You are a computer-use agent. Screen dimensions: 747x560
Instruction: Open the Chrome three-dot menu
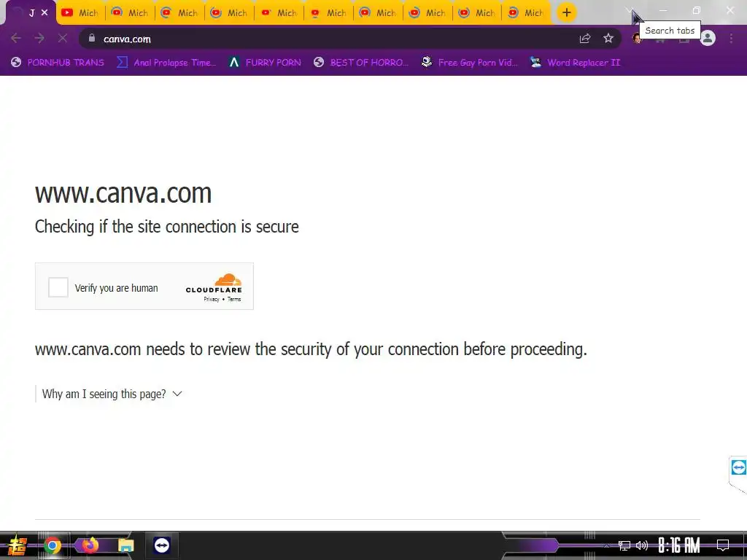coord(731,39)
